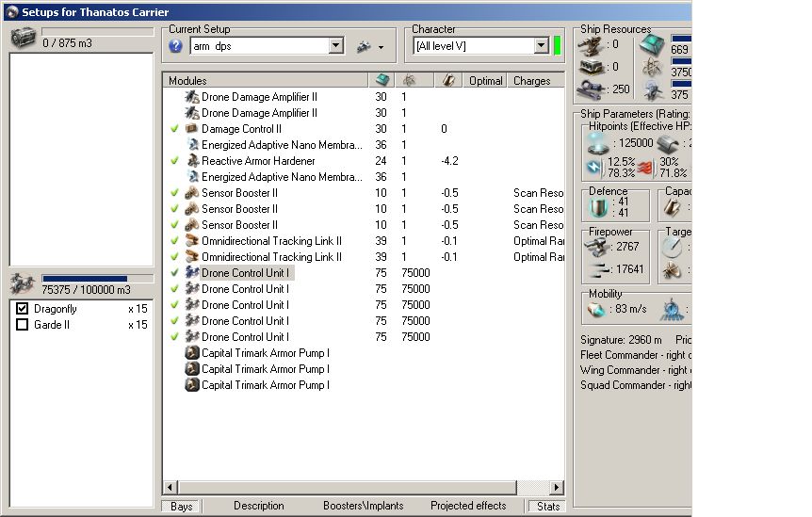Screen dimensions: 812x517
Task: Click the Firepower turret DPS icon beside 2767
Action: coord(596,248)
